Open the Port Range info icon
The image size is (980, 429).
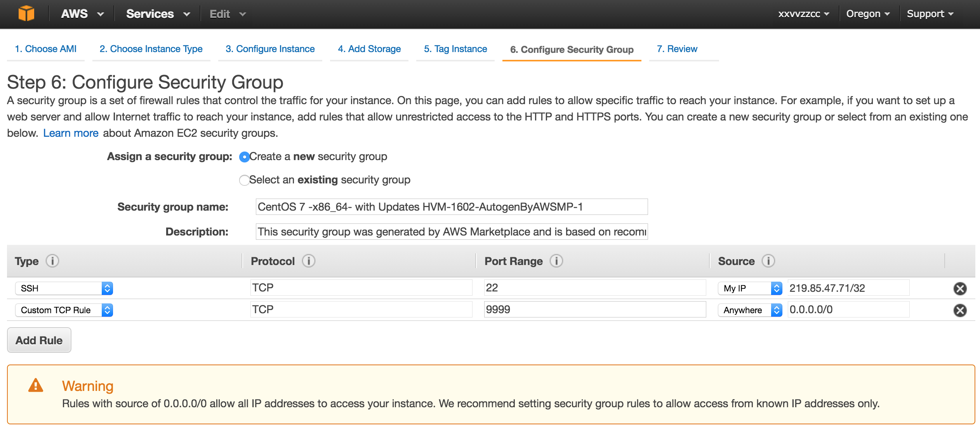click(556, 261)
